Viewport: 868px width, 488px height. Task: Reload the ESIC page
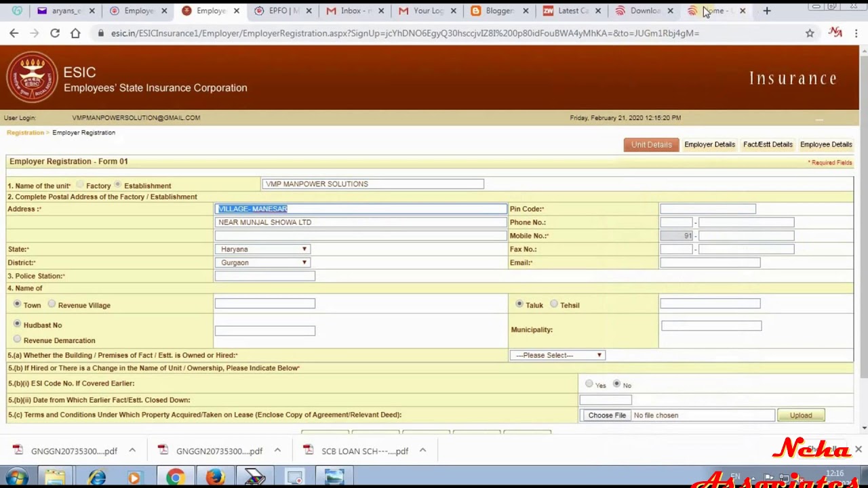[x=55, y=33]
